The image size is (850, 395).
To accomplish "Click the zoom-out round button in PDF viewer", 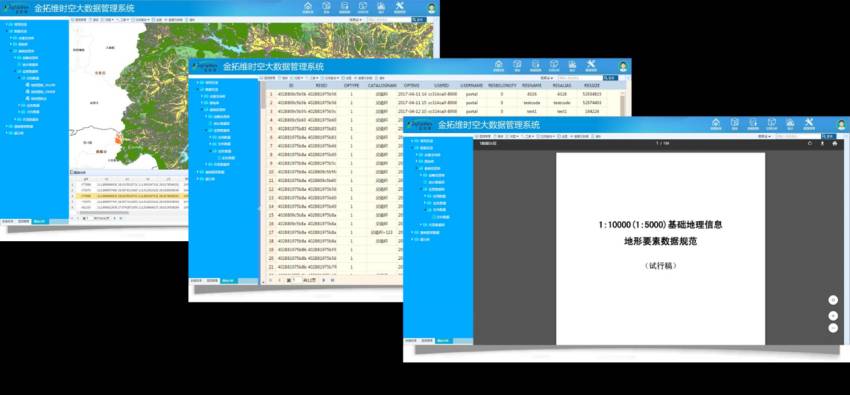I will tap(833, 328).
